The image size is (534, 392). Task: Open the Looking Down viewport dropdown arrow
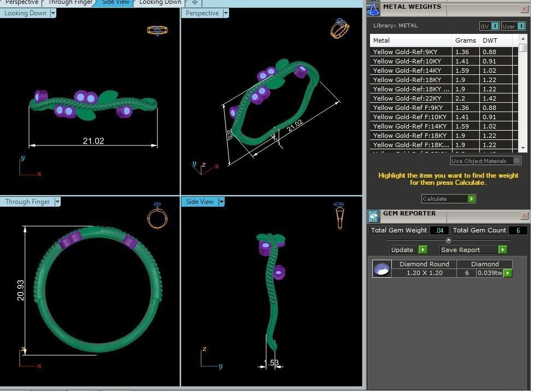53,13
